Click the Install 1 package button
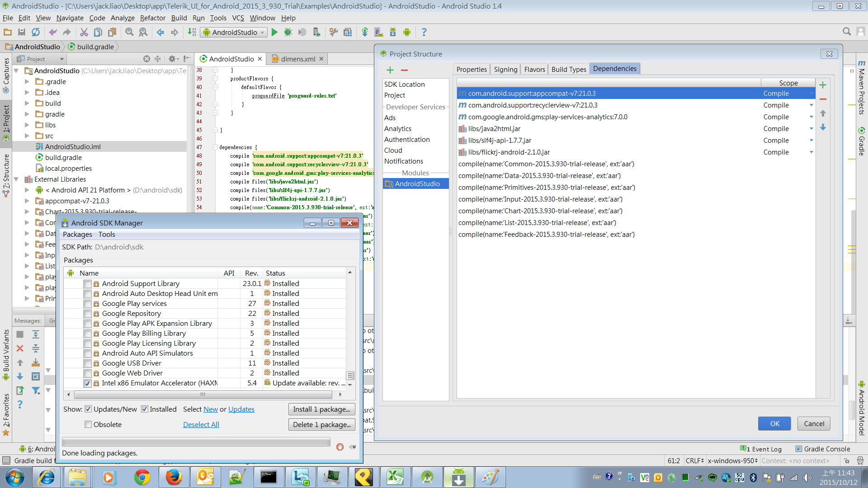Viewport: 868px width, 488px height. [x=321, y=409]
